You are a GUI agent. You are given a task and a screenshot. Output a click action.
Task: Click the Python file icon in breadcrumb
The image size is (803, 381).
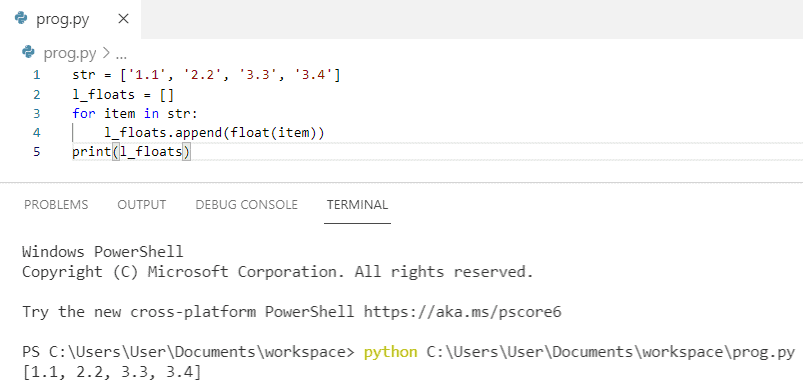pyautogui.click(x=28, y=52)
